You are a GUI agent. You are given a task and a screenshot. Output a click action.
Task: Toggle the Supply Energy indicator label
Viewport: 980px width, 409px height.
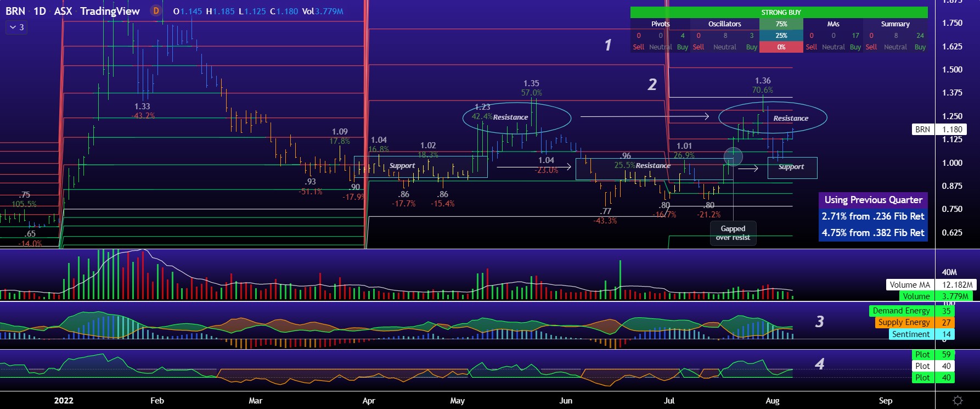[904, 322]
